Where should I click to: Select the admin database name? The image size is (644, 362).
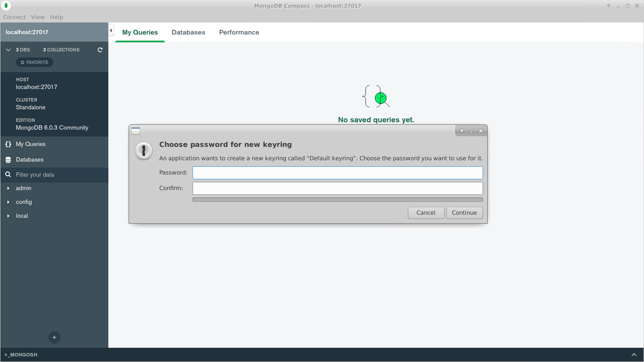24,188
